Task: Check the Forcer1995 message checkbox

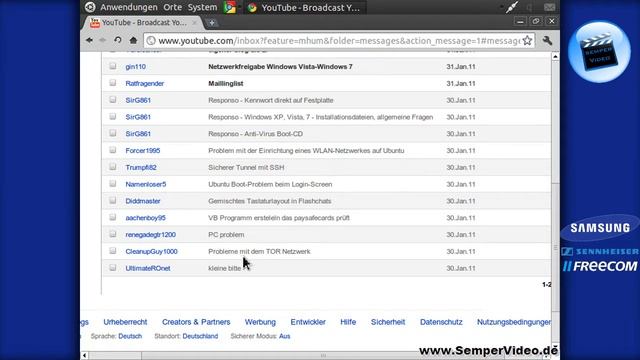Action: pos(113,150)
